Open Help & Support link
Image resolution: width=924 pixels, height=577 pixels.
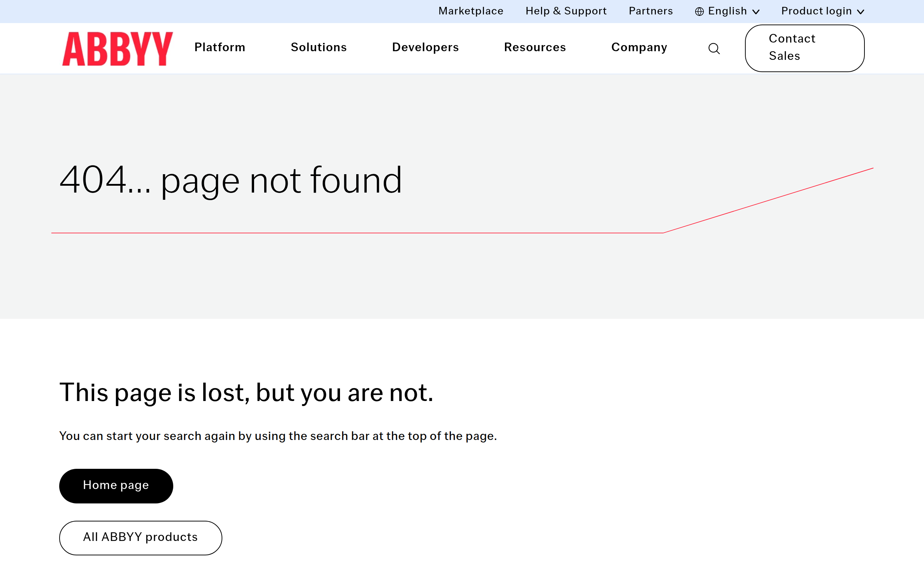pos(566,11)
